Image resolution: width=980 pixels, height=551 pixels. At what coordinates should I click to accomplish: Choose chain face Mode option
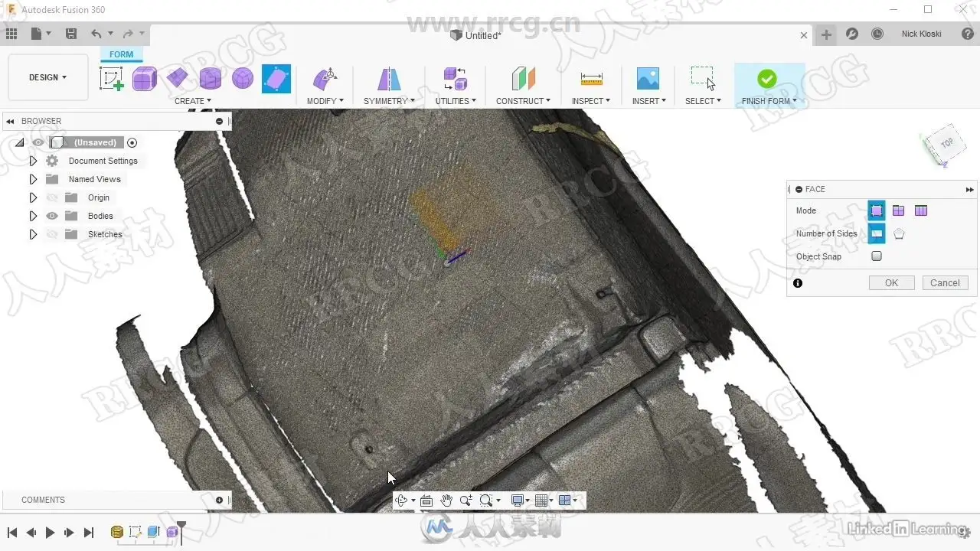click(x=921, y=210)
